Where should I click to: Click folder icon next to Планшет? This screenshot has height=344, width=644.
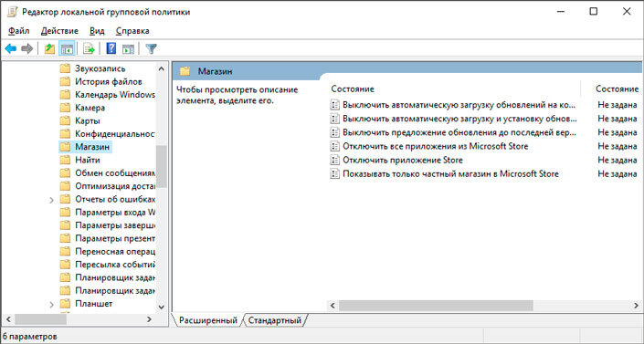pyautogui.click(x=65, y=304)
